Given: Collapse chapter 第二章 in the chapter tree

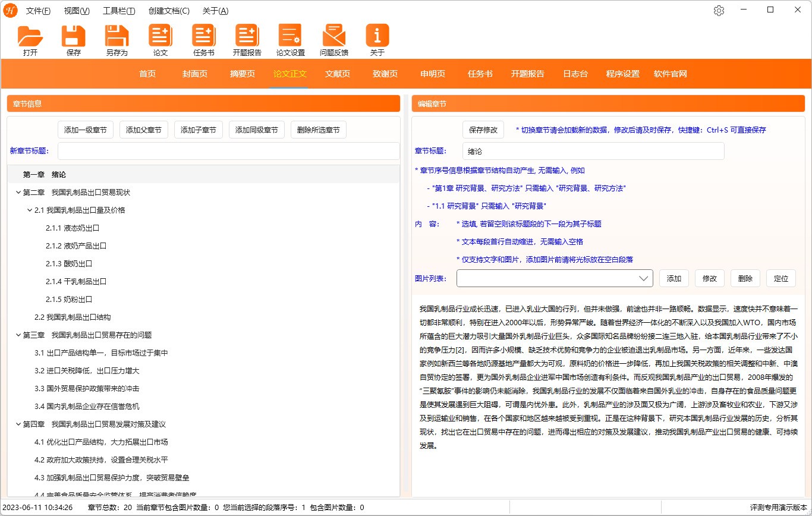Looking at the screenshot, I should tap(18, 192).
